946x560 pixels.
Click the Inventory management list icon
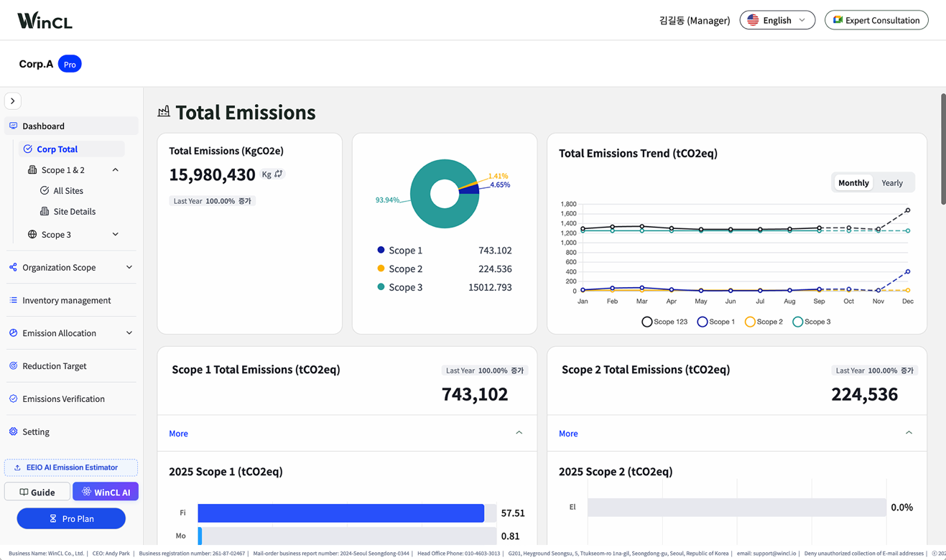pyautogui.click(x=13, y=300)
